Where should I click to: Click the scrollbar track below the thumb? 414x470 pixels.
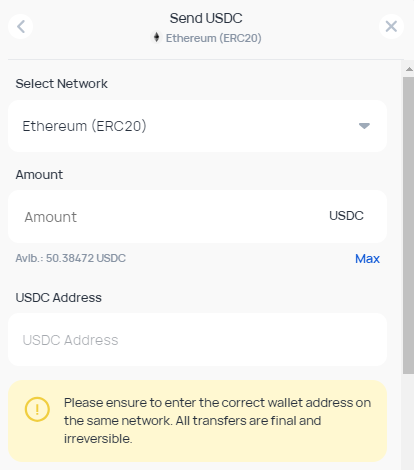point(409,422)
